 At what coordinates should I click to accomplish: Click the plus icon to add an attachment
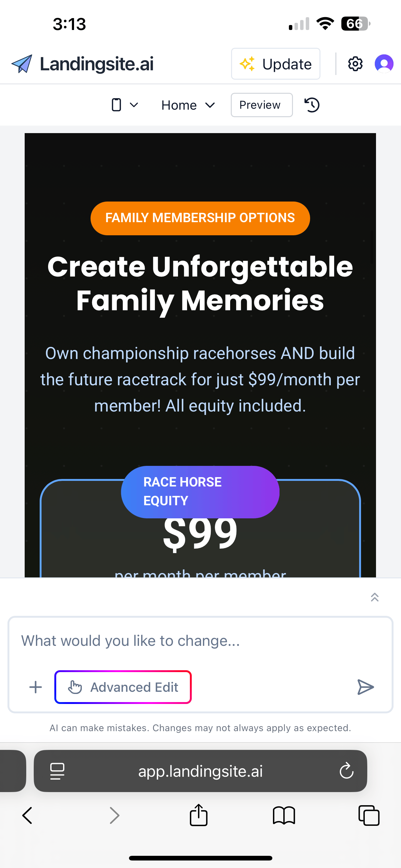point(35,687)
